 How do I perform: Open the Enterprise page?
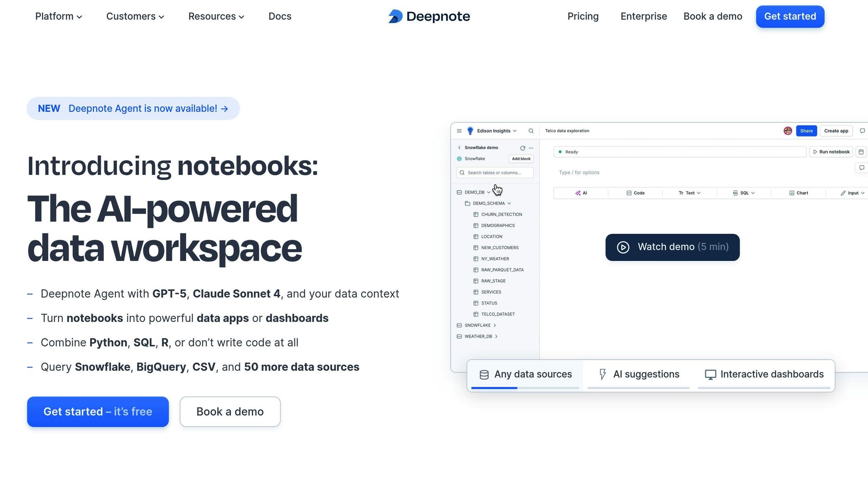643,17
